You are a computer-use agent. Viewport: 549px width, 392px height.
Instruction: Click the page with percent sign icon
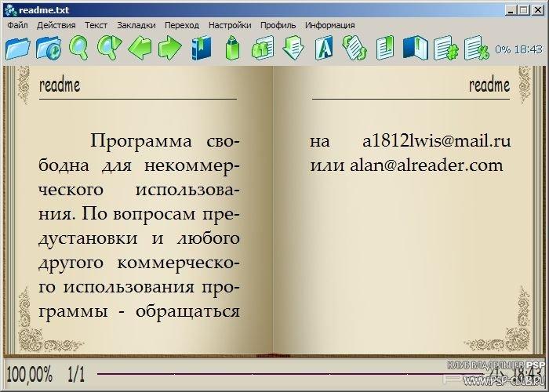pyautogui.click(x=476, y=49)
